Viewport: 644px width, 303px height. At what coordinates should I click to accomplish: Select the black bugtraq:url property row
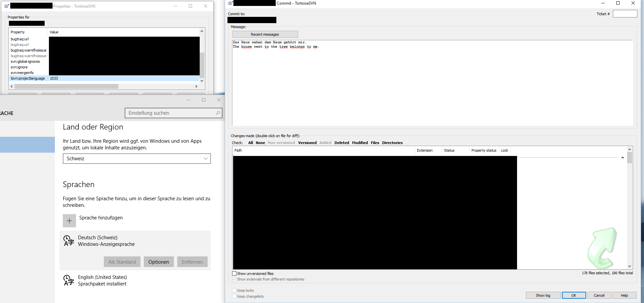pos(20,39)
